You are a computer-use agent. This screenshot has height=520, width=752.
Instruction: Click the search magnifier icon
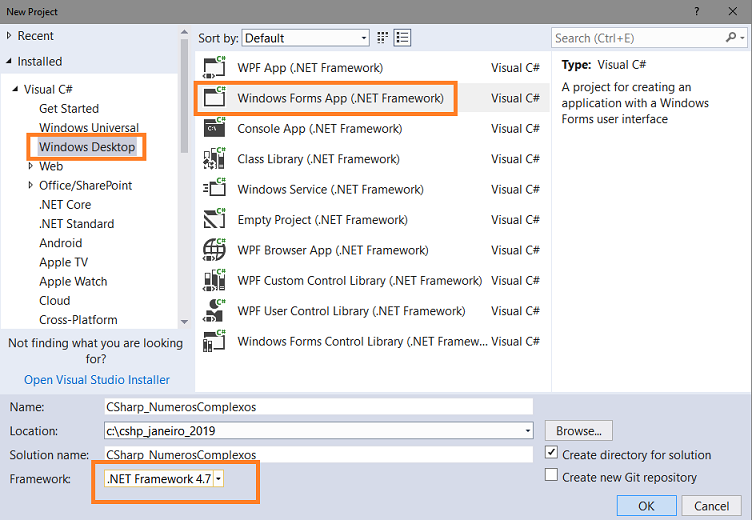[x=730, y=37]
